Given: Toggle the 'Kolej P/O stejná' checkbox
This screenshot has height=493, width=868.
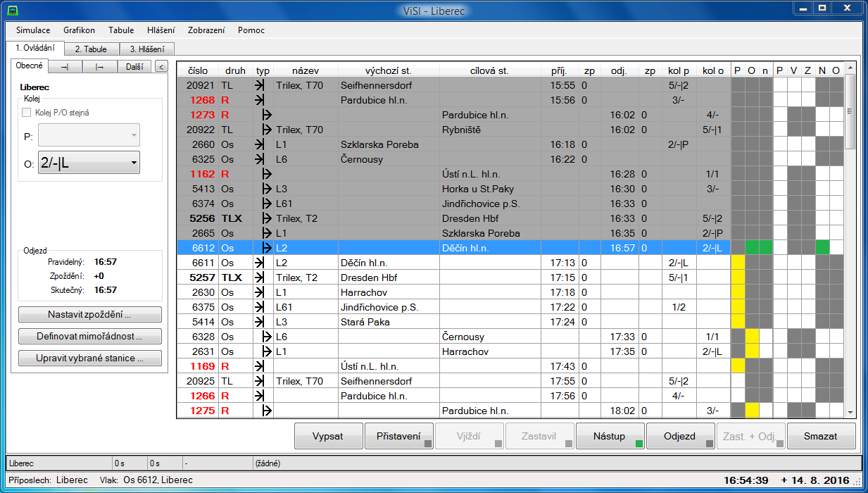Looking at the screenshot, I should pos(27,113).
